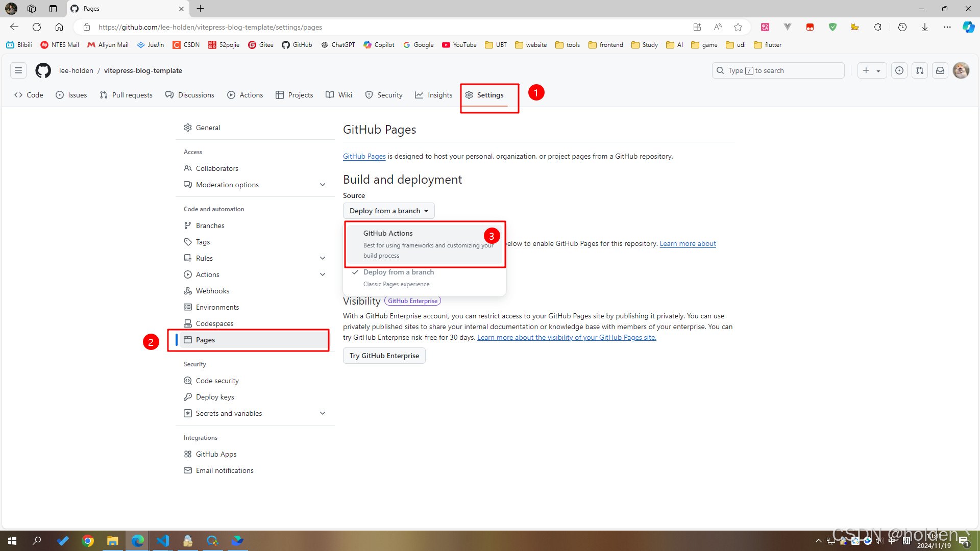
Task: Expand Moderation options in sidebar
Action: coord(323,184)
